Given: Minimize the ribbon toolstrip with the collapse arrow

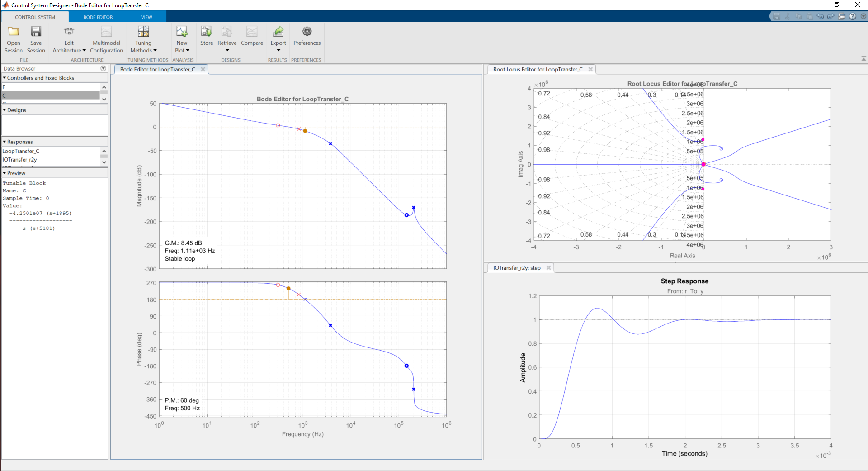Looking at the screenshot, I should click(863, 59).
